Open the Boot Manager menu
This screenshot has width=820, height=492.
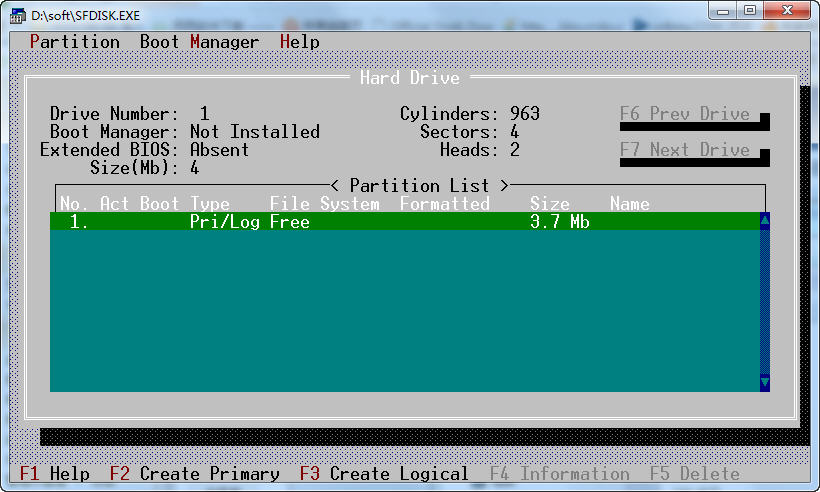(x=199, y=42)
